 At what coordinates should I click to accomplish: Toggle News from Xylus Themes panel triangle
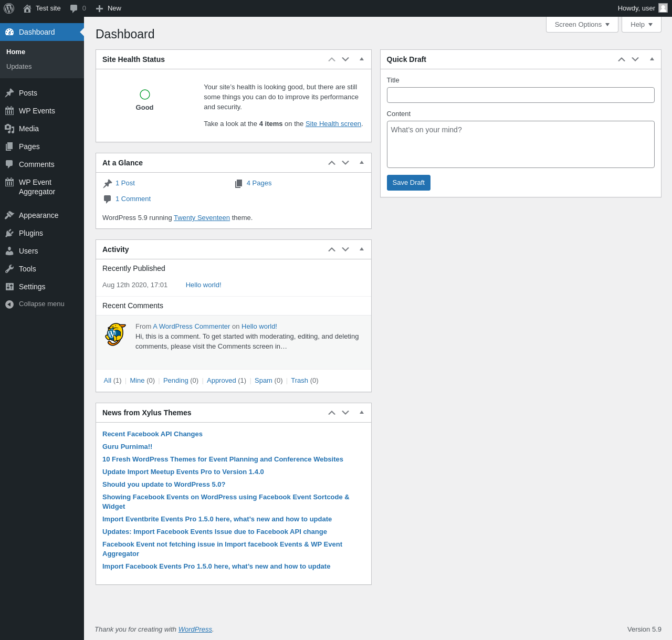pos(362,413)
